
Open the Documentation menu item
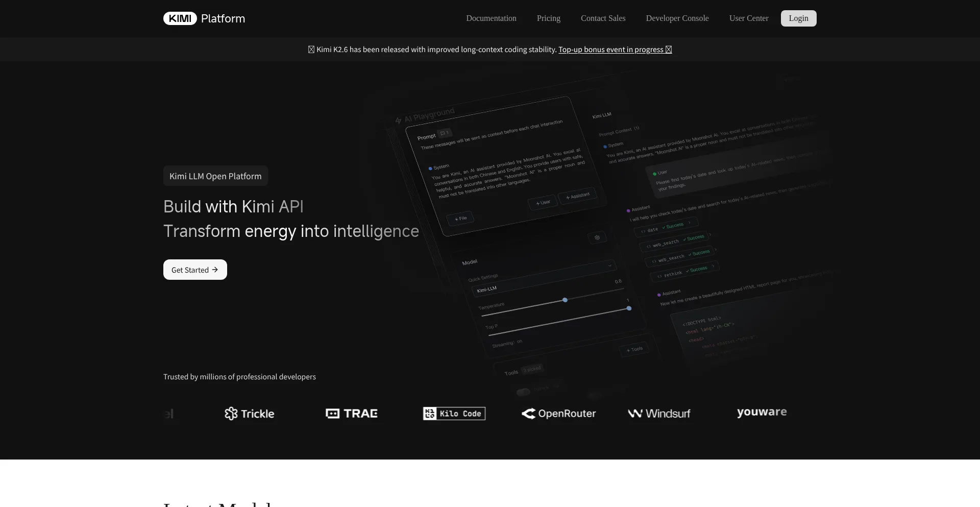tap(491, 18)
